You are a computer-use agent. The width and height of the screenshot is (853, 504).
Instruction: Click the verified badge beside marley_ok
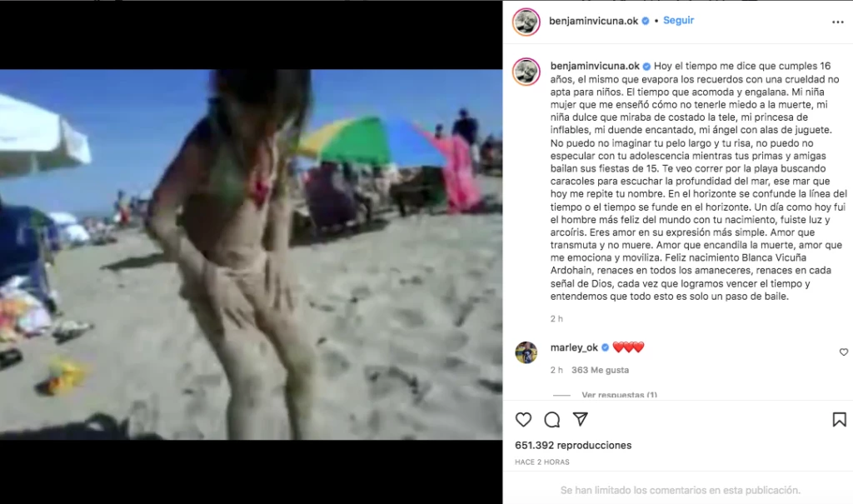pyautogui.click(x=605, y=347)
